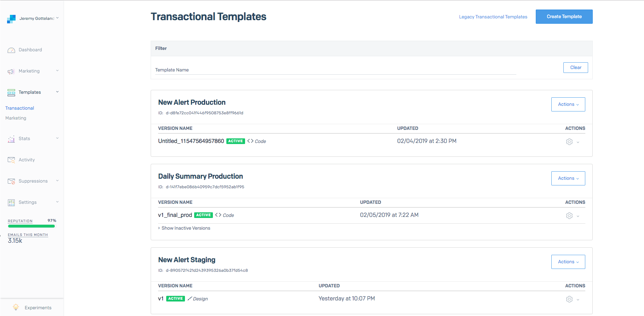Click ACTIVE badge on Untitled_11547564957860
The width and height of the screenshot is (644, 316).
pyautogui.click(x=236, y=141)
